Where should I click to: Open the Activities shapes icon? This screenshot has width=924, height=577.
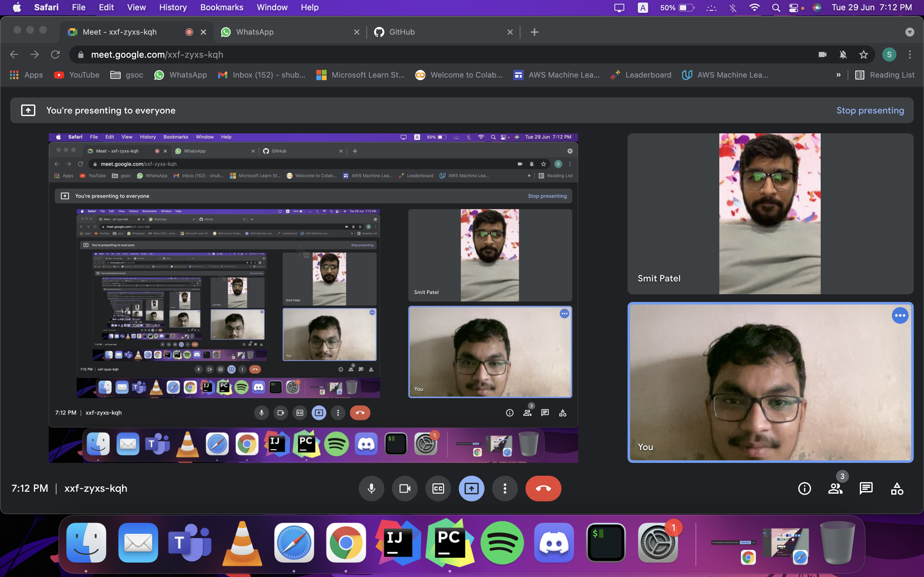[x=896, y=489]
